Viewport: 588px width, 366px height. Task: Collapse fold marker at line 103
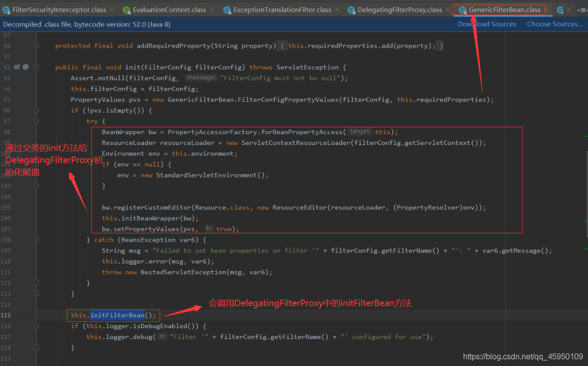(36, 186)
